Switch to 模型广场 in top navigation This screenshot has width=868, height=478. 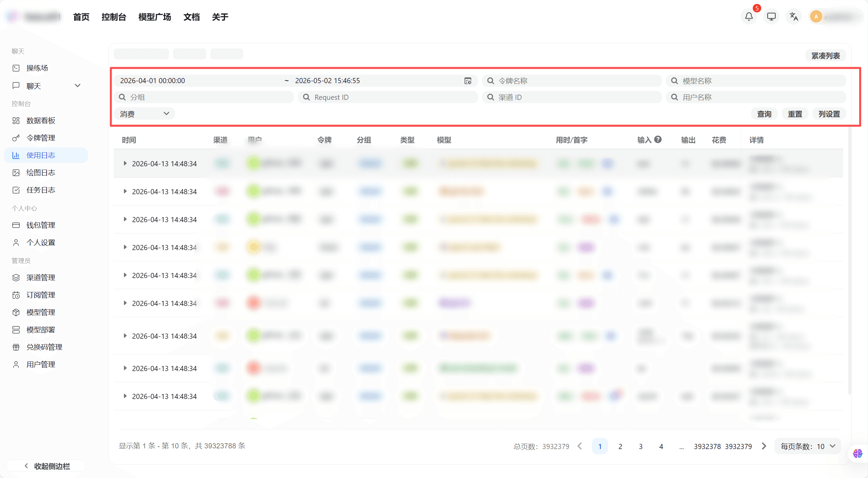click(x=154, y=16)
